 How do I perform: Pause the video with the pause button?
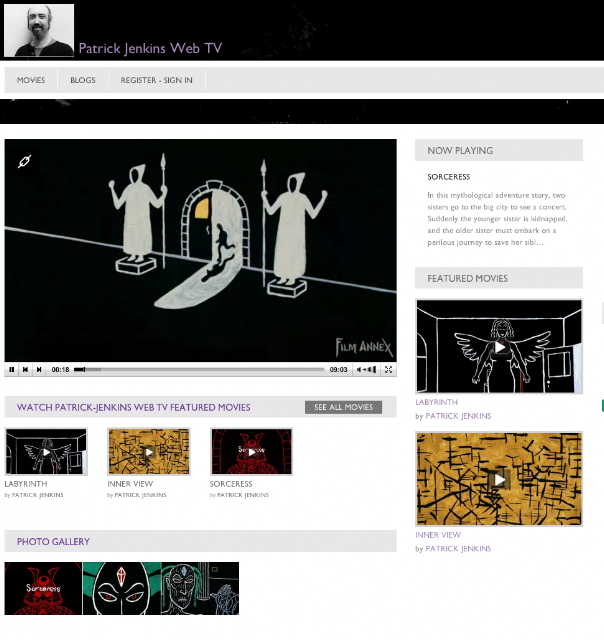[x=11, y=369]
